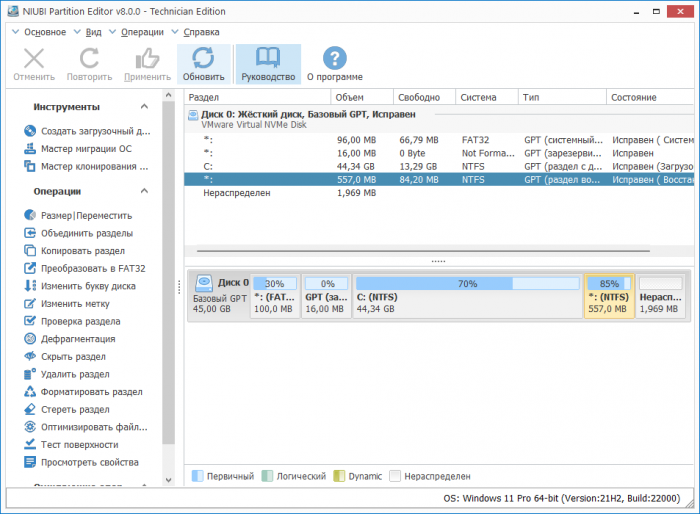Sort by the Объем column header
Screen dimensions: 700x514
[362, 97]
